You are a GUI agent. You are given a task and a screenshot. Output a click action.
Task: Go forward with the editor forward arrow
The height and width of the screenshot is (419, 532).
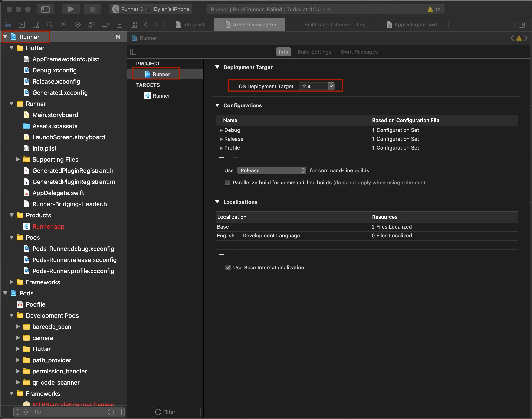point(157,25)
